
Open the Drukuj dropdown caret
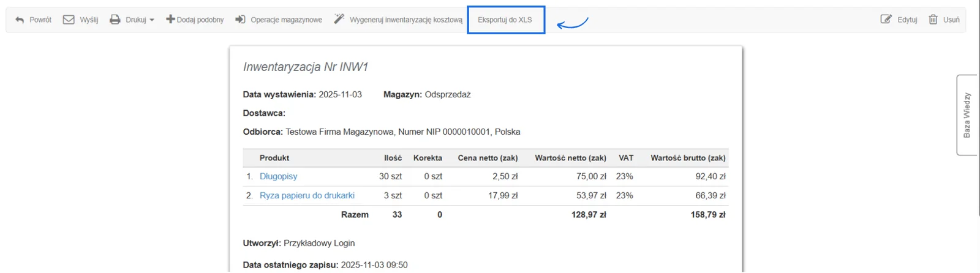click(152, 20)
